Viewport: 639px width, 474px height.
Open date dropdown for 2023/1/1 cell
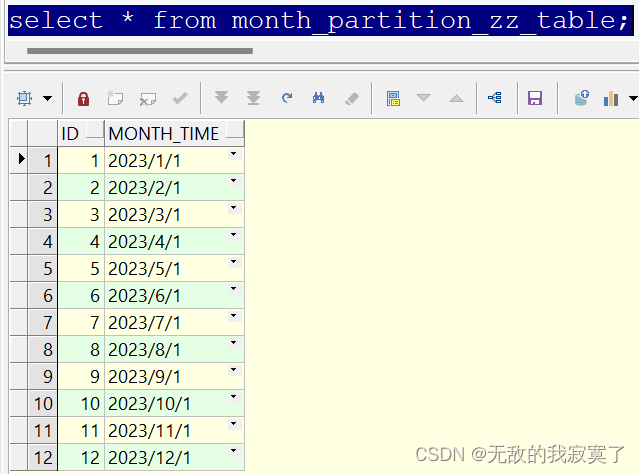tap(234, 154)
